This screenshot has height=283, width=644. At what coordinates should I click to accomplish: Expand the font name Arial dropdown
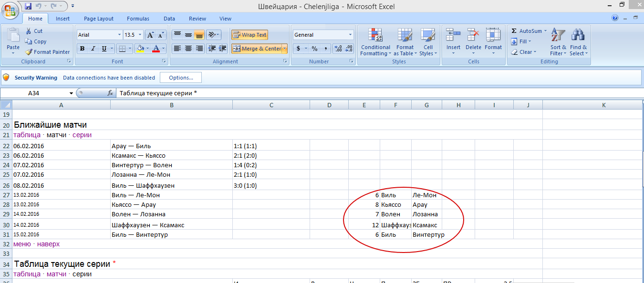pos(119,35)
